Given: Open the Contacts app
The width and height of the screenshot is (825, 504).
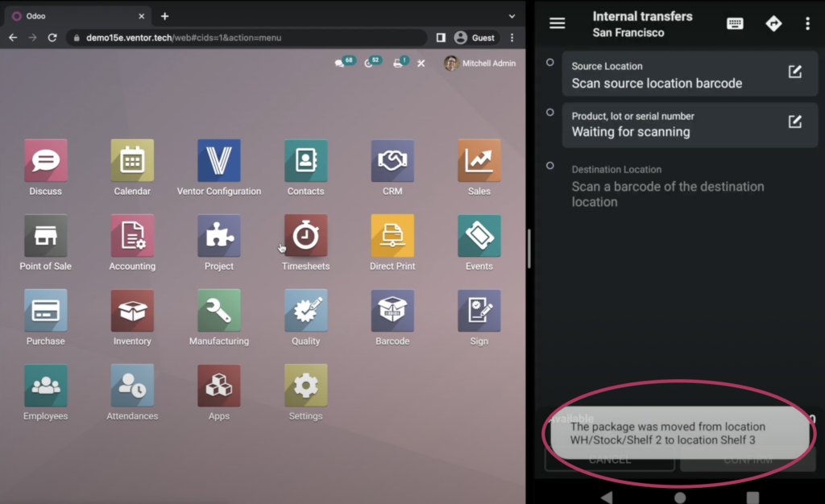Looking at the screenshot, I should (305, 161).
